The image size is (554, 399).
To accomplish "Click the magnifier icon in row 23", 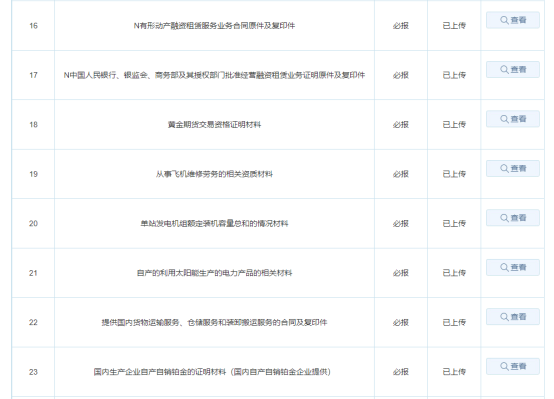I will click(x=504, y=366).
